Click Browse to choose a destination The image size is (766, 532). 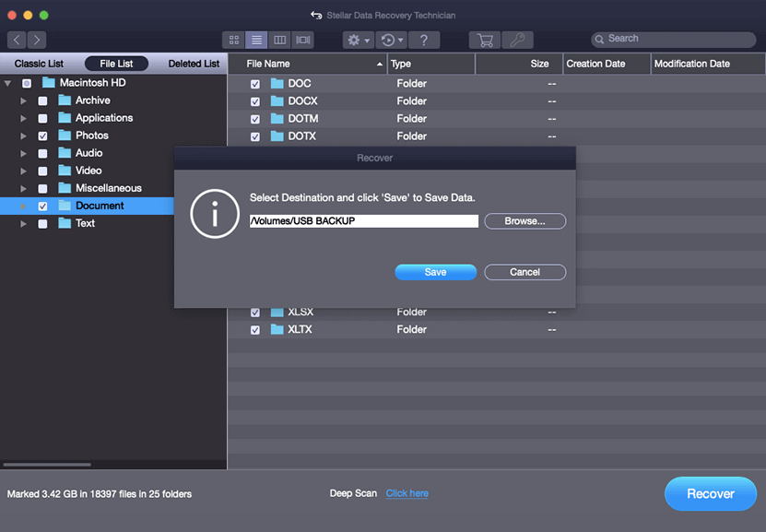pos(525,221)
